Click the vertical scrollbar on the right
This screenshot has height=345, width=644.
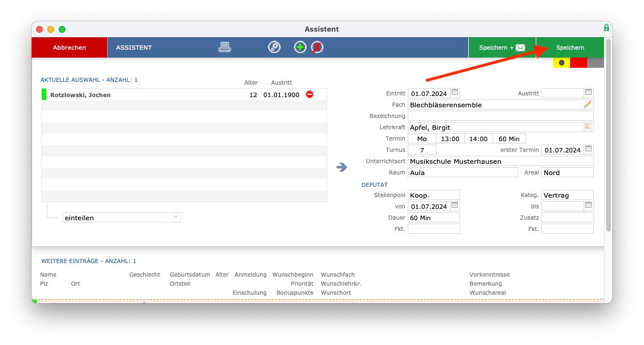click(608, 136)
